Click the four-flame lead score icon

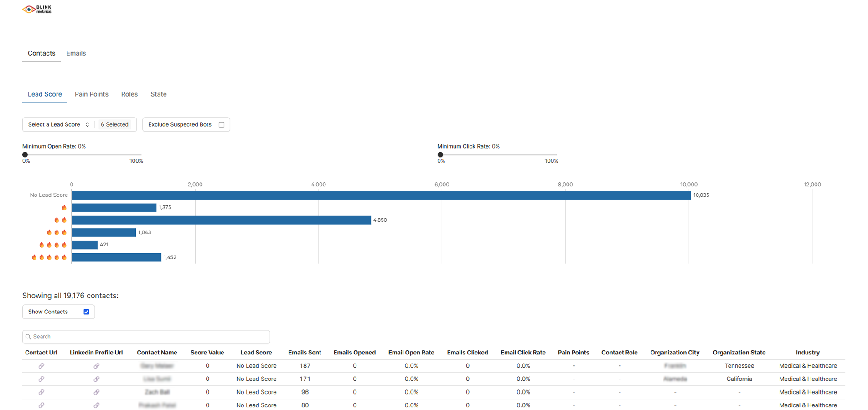tap(53, 245)
